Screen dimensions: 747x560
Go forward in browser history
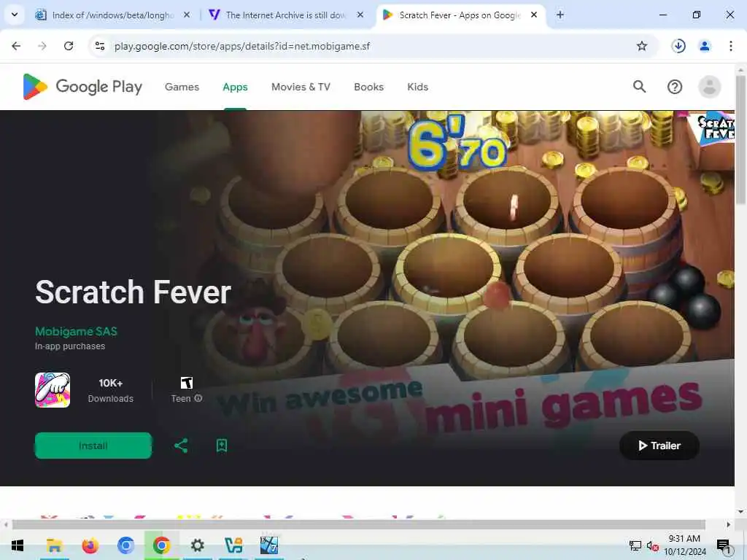[x=42, y=46]
